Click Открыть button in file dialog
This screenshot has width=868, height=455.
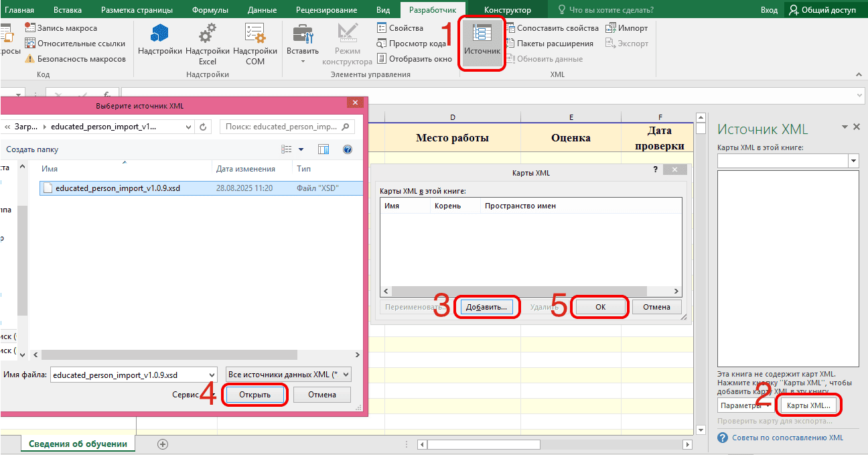(x=255, y=395)
